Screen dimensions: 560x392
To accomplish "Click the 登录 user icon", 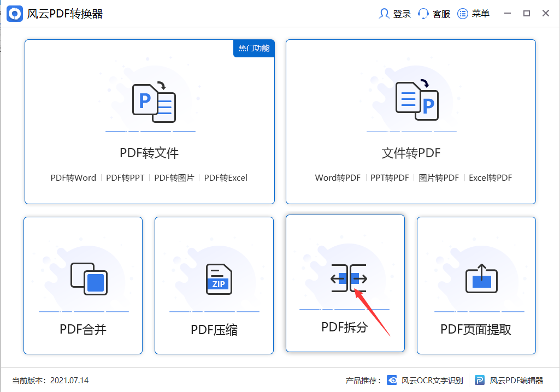I will [384, 14].
